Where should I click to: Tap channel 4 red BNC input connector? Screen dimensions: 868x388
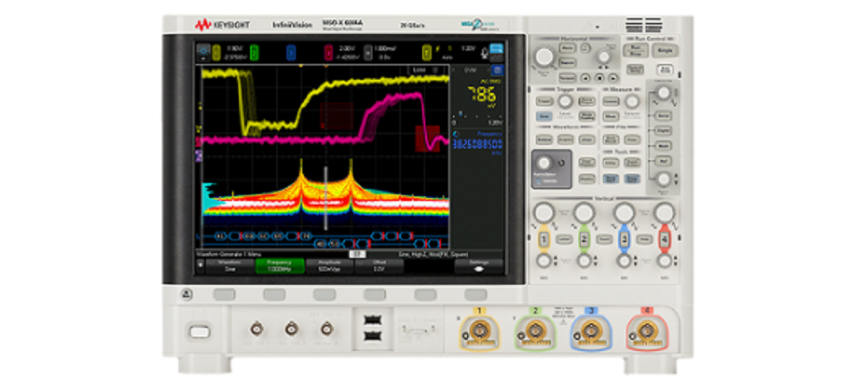click(x=646, y=331)
